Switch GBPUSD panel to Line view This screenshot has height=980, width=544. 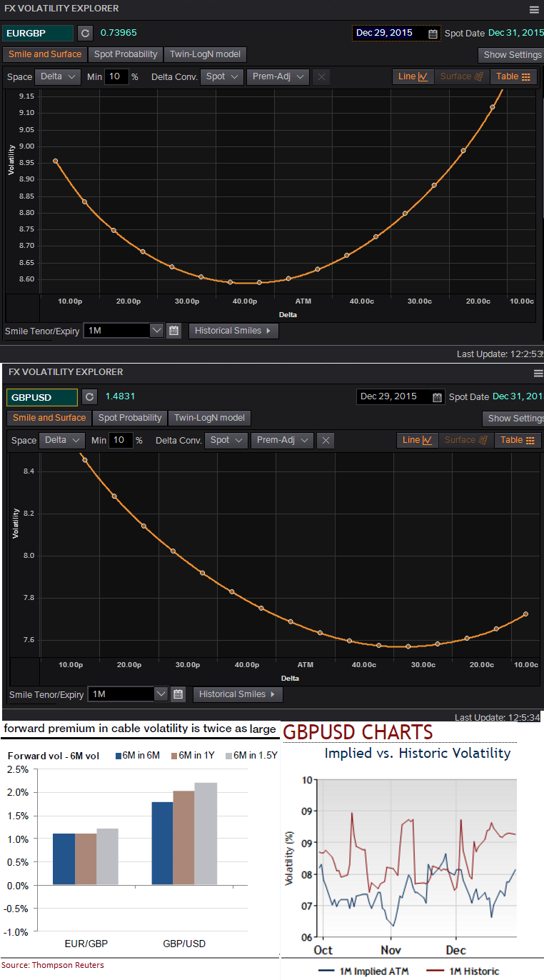click(418, 440)
